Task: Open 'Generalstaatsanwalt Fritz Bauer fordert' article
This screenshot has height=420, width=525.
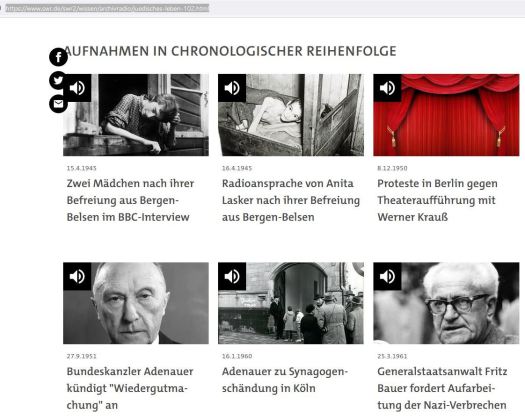Action: pyautogui.click(x=442, y=388)
